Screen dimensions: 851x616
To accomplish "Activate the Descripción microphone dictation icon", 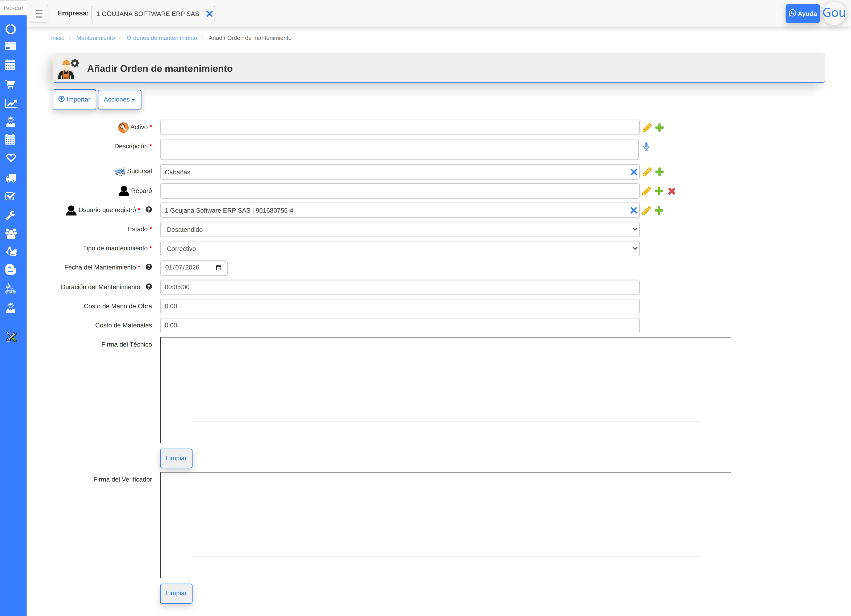I will pos(646,147).
